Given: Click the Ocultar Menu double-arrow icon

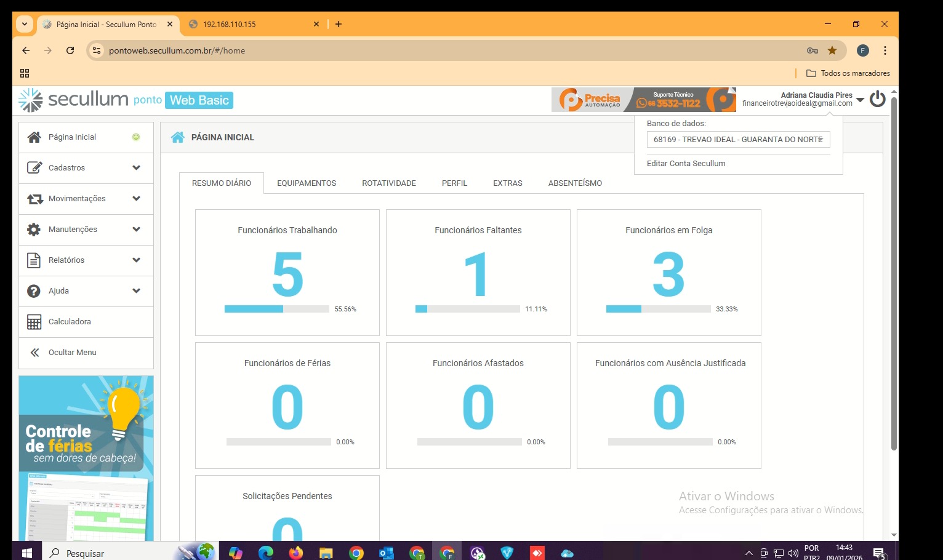Looking at the screenshot, I should pyautogui.click(x=34, y=353).
